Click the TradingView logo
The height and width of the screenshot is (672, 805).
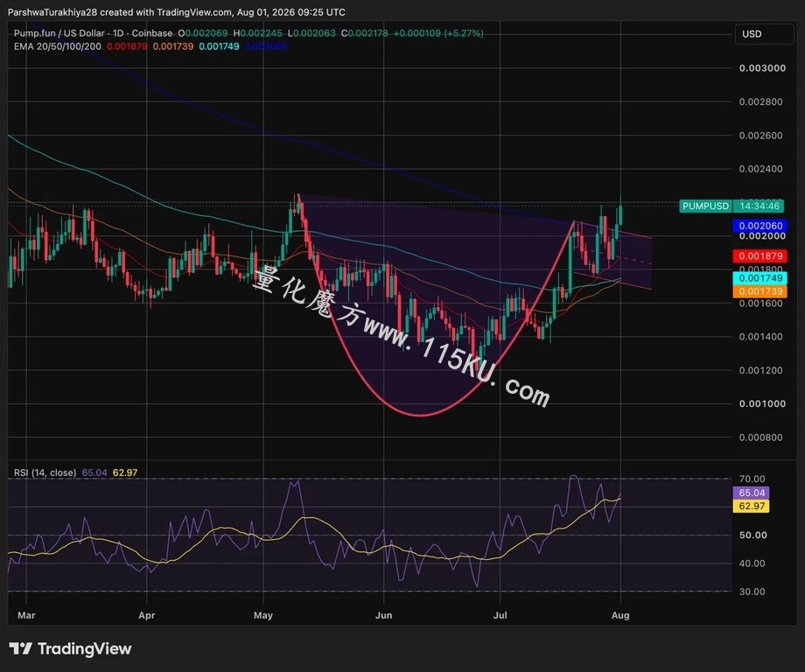pyautogui.click(x=70, y=649)
